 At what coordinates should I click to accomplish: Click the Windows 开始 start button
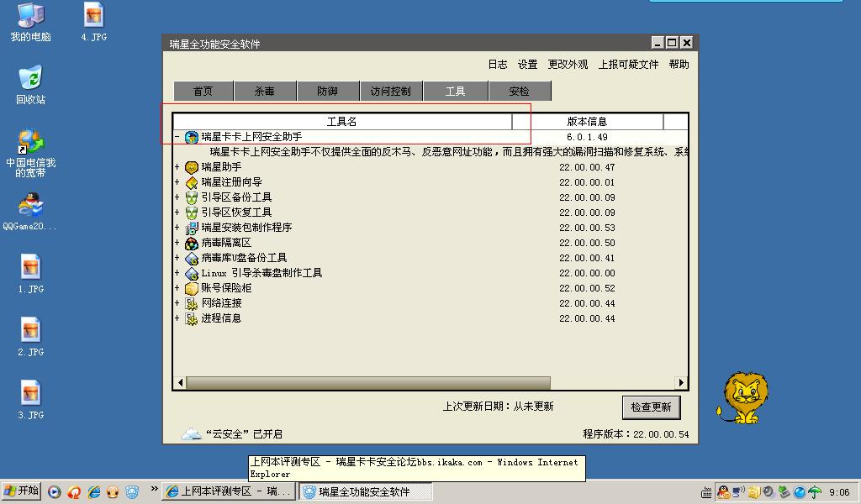(21, 491)
